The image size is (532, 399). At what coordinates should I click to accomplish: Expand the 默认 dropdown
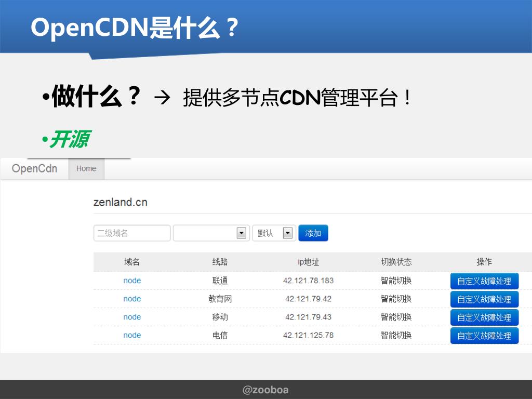coord(274,233)
